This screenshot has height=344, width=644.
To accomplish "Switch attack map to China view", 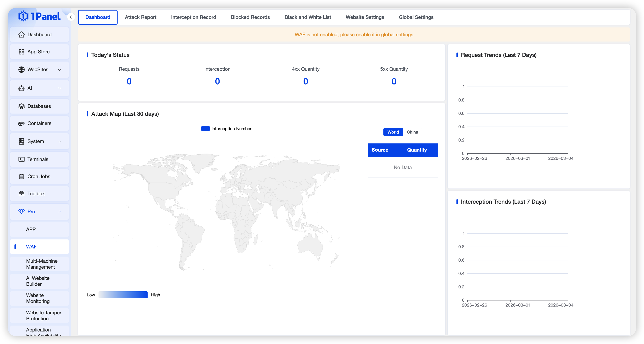I will [x=412, y=132].
